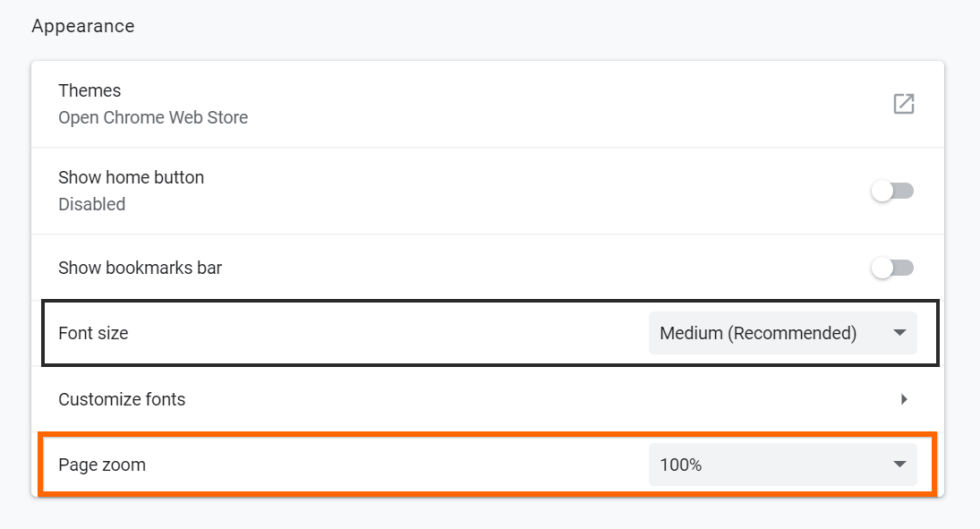The width and height of the screenshot is (980, 529).
Task: Open the Page zoom 100% dropdown
Action: tap(782, 465)
